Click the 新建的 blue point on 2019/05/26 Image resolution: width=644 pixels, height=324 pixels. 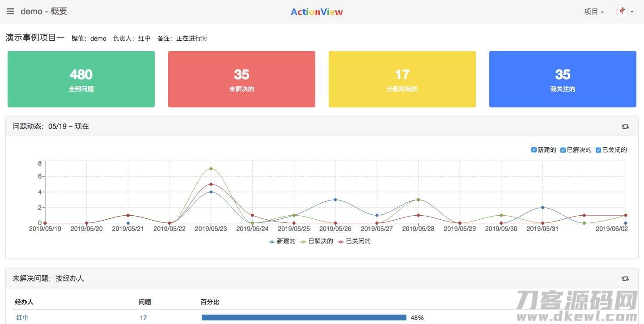[x=335, y=200]
